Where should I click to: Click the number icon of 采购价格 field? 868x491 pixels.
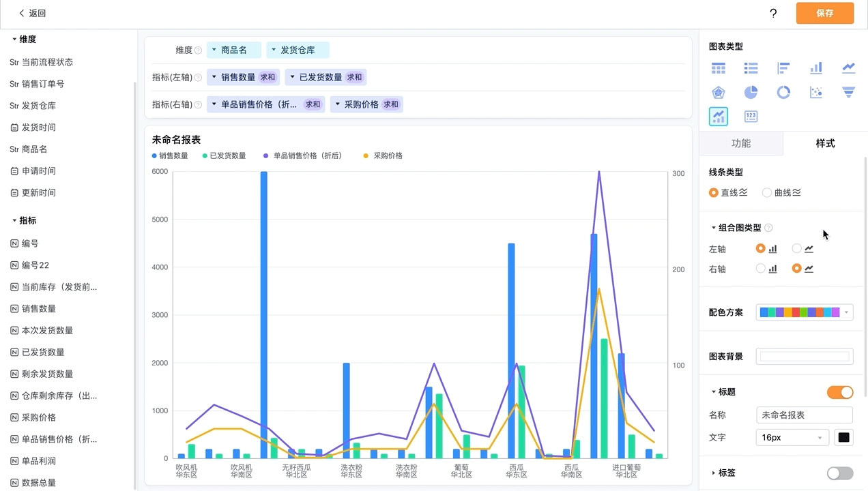[14, 417]
